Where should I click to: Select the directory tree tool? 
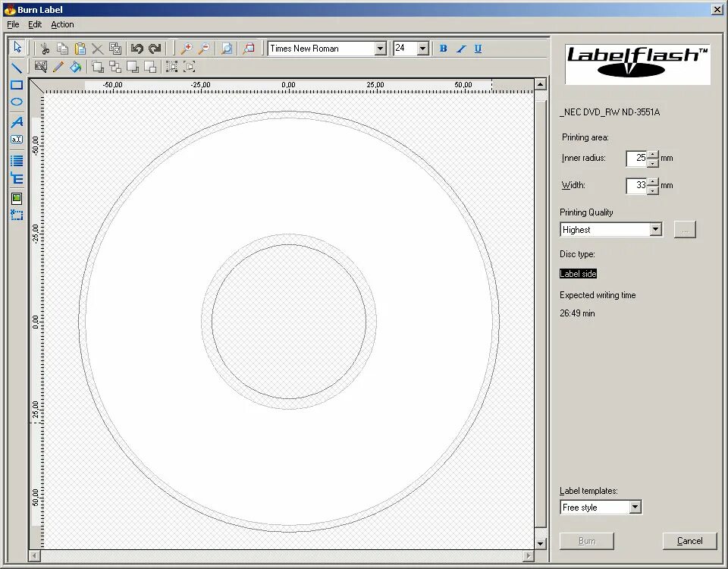(x=17, y=178)
